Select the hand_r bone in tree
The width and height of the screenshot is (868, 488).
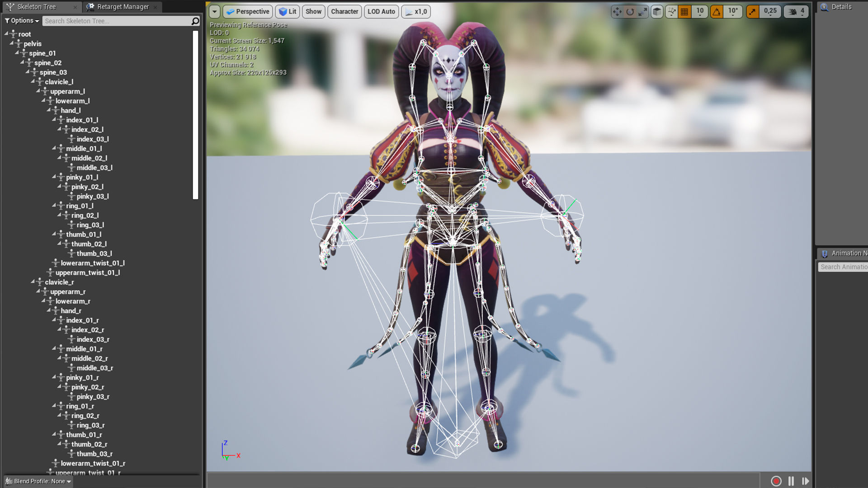(x=71, y=311)
